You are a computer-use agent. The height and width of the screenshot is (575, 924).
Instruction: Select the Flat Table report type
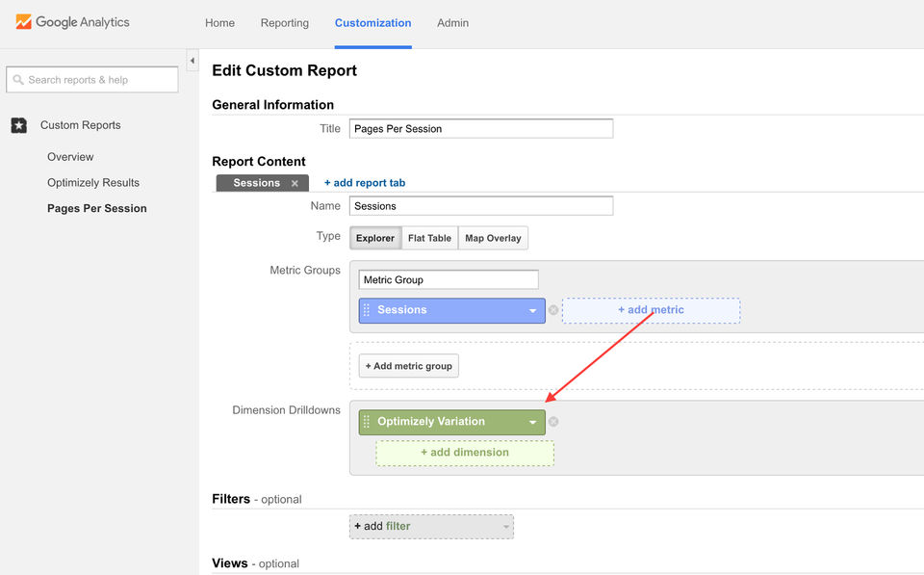pyautogui.click(x=429, y=238)
